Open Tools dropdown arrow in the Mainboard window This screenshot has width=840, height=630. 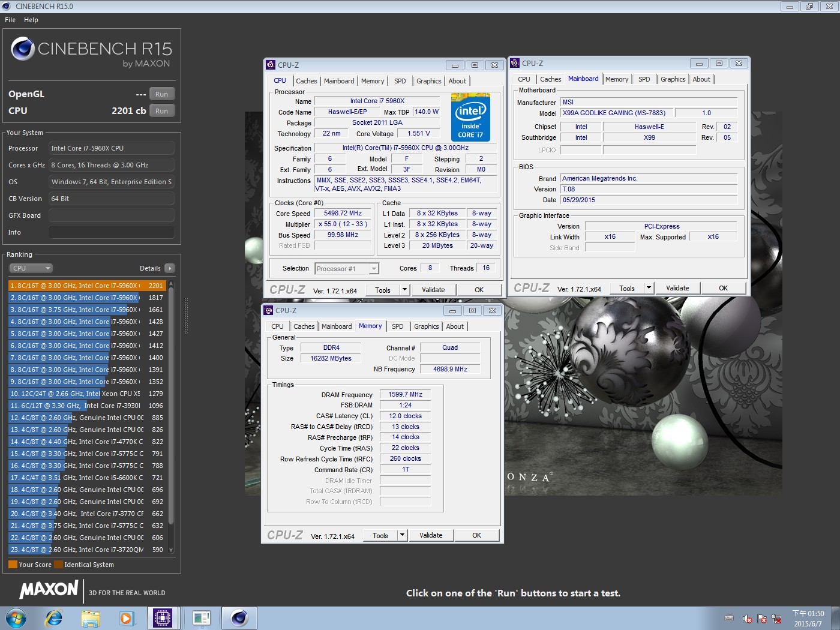pyautogui.click(x=649, y=288)
